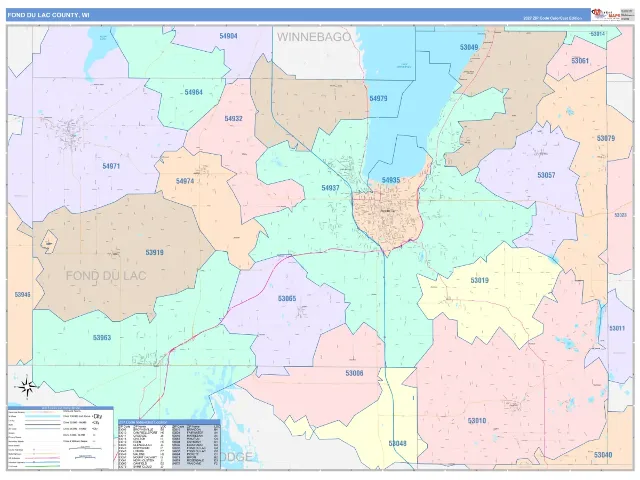The image size is (640, 480).
Task: Click ZIP code label 53919
Action: pyautogui.click(x=154, y=253)
